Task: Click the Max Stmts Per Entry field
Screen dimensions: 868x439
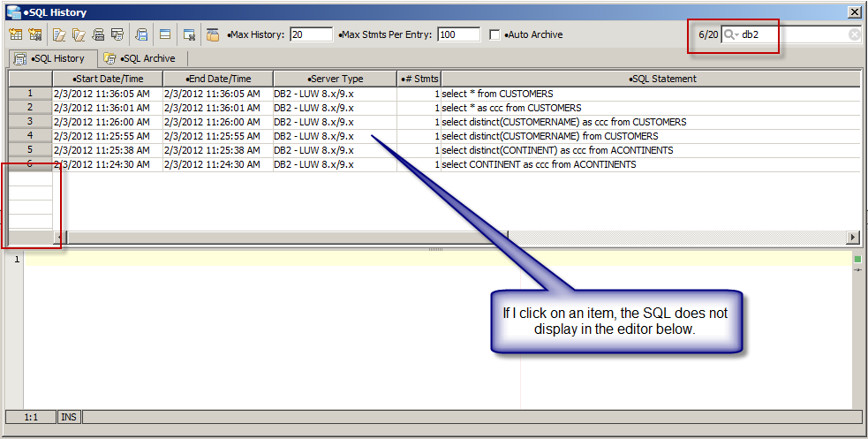Action: (459, 34)
